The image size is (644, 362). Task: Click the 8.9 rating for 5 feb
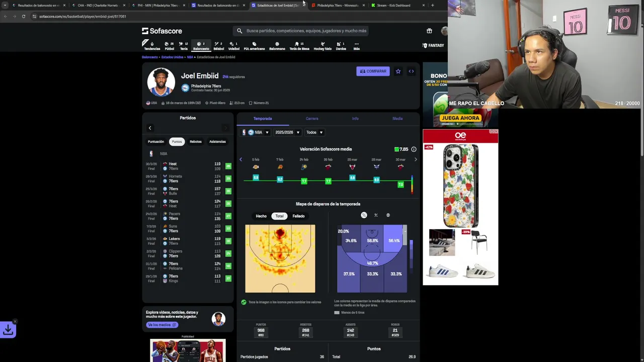(x=256, y=177)
